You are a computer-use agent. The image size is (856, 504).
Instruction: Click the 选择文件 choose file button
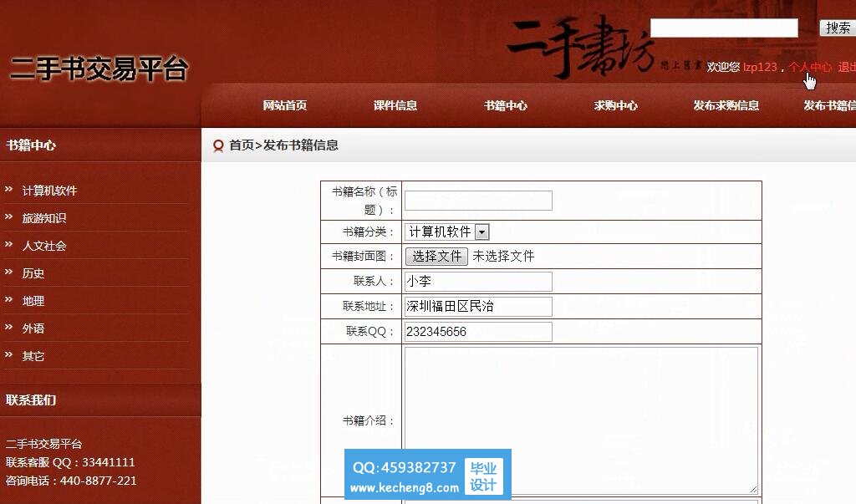coord(436,256)
